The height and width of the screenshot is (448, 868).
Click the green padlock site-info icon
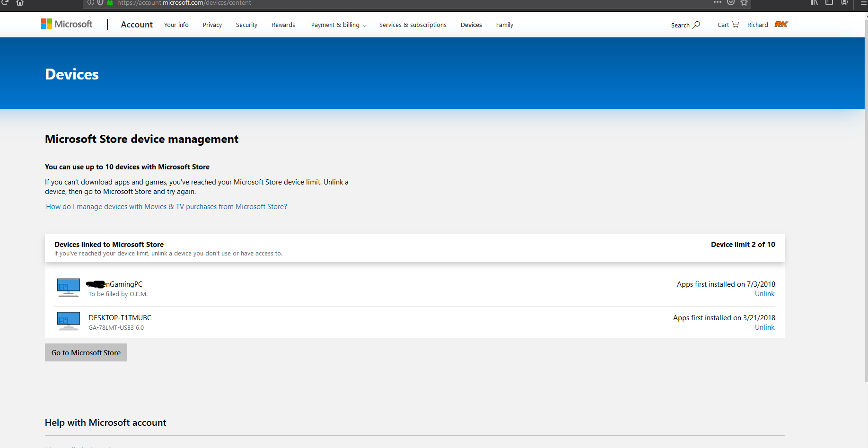coord(110,3)
